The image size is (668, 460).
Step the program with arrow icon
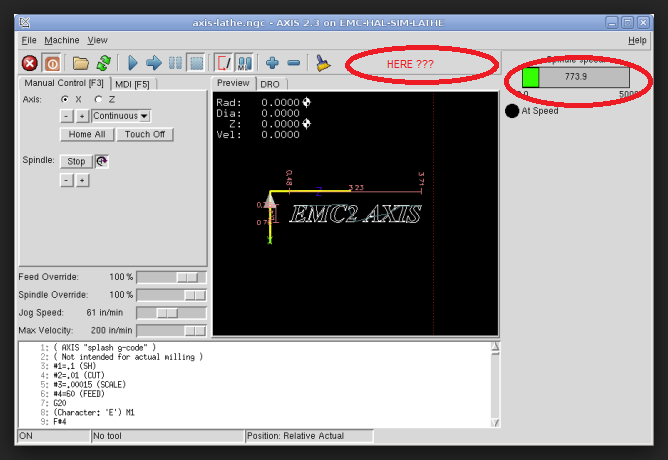(154, 63)
